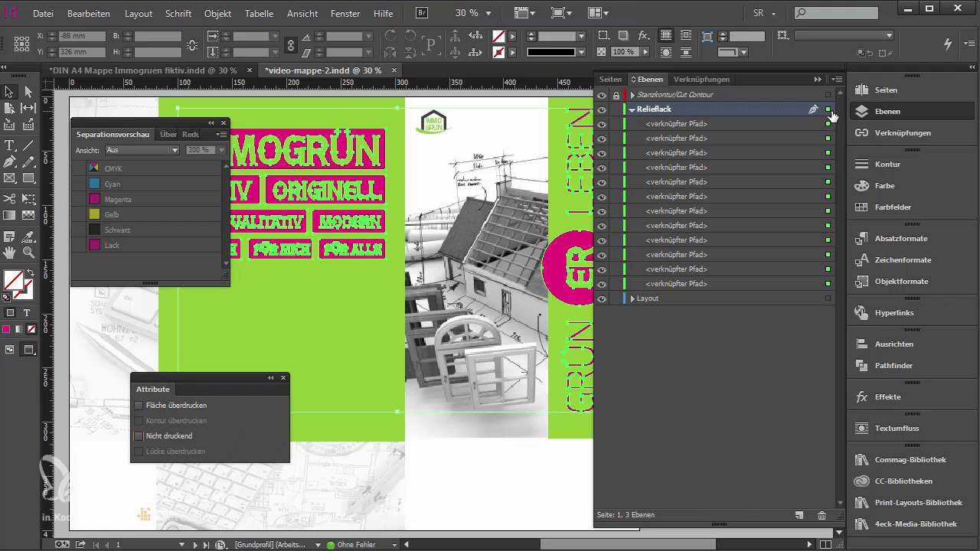Hide the Stanzkontur/Cut Contour layer

click(602, 95)
